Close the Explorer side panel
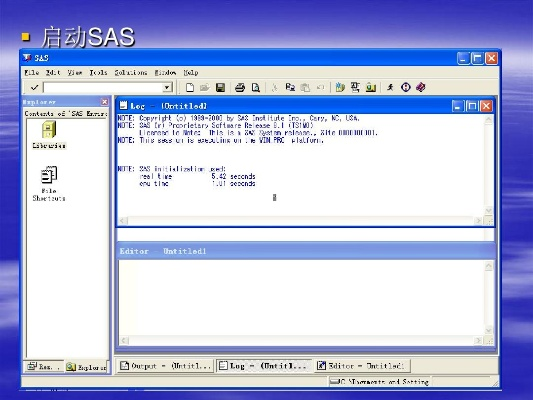 pyautogui.click(x=104, y=102)
